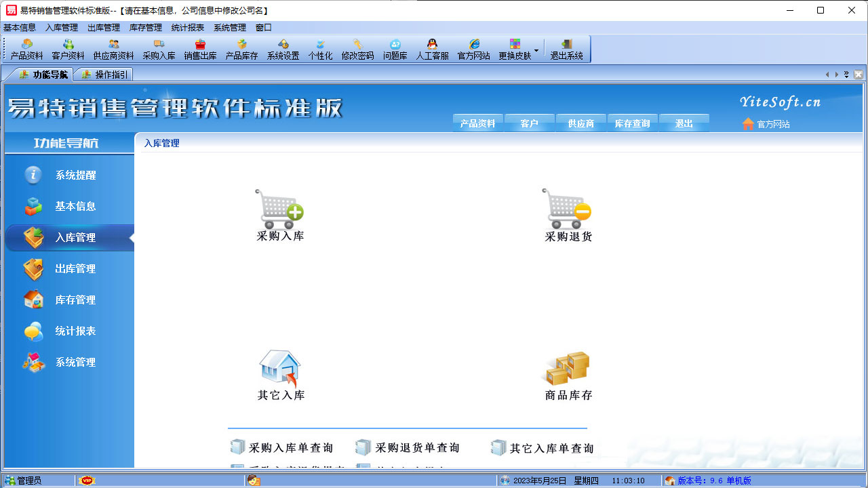Open 销售出库 from the toolbar
Viewport: 868px width, 488px height.
200,48
